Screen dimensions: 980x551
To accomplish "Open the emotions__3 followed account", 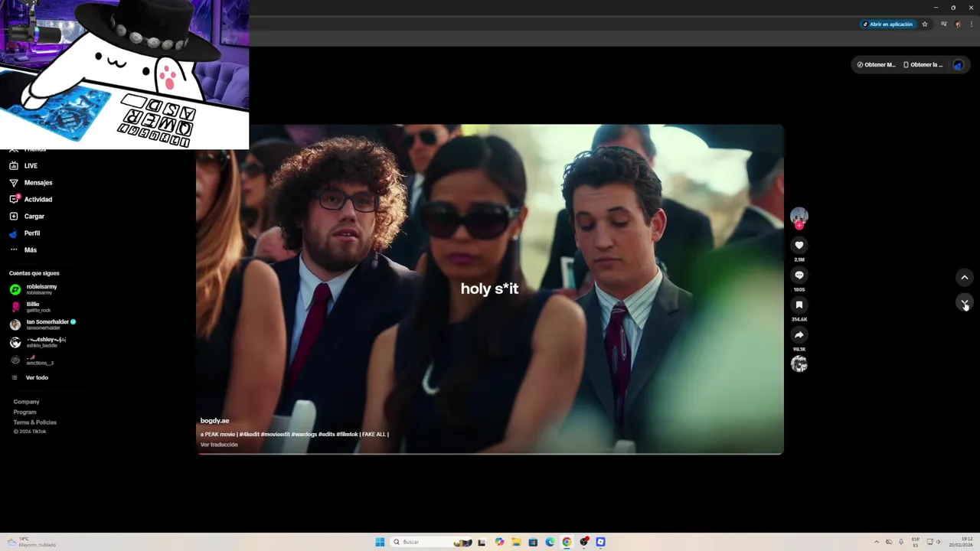I will pyautogui.click(x=31, y=360).
